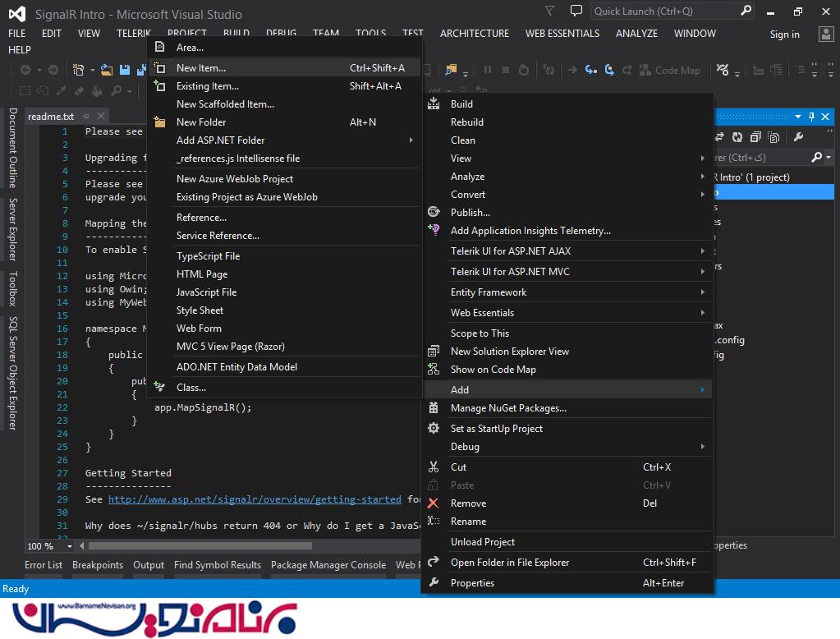Image resolution: width=840 pixels, height=639 pixels.
Task: Open the getting-started URL link in readme
Action: click(255, 499)
